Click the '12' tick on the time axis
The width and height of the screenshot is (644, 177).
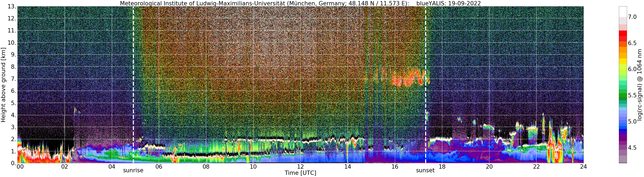[300, 167]
